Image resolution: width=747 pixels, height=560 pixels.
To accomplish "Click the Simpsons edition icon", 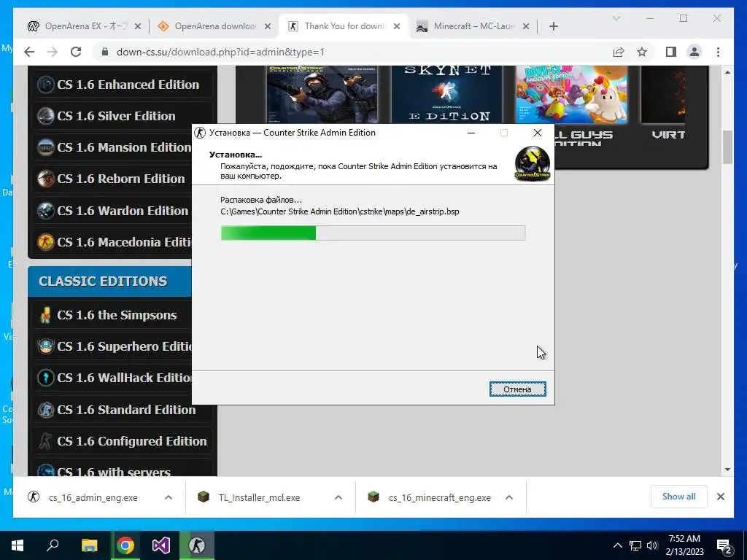I will (46, 315).
